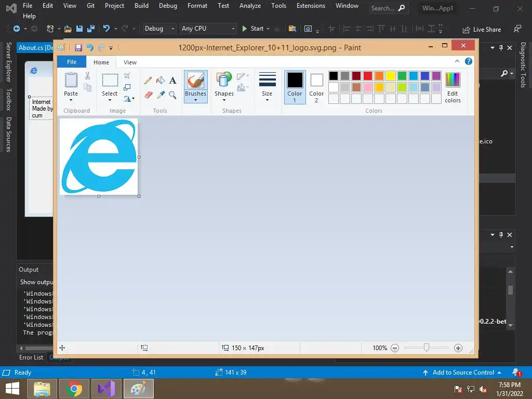Image resolution: width=532 pixels, height=399 pixels.
Task: Select the Magnifier tool in Paint
Action: [172, 95]
